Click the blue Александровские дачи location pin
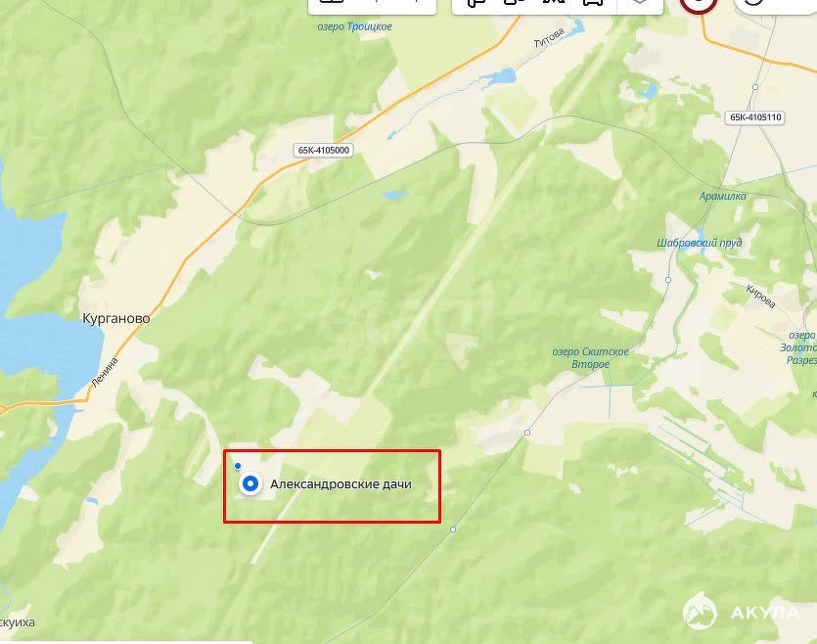817x644 pixels. tap(250, 484)
